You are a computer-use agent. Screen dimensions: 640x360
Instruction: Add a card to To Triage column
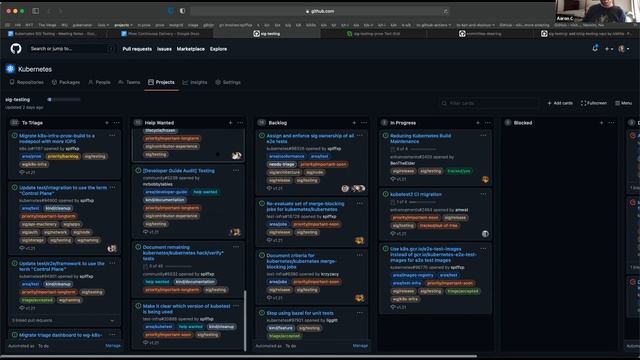pos(107,122)
